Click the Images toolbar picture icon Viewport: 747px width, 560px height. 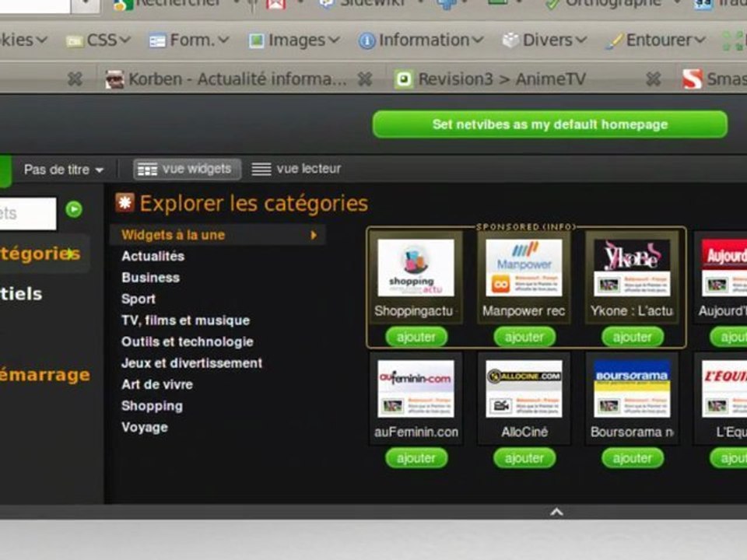point(256,41)
